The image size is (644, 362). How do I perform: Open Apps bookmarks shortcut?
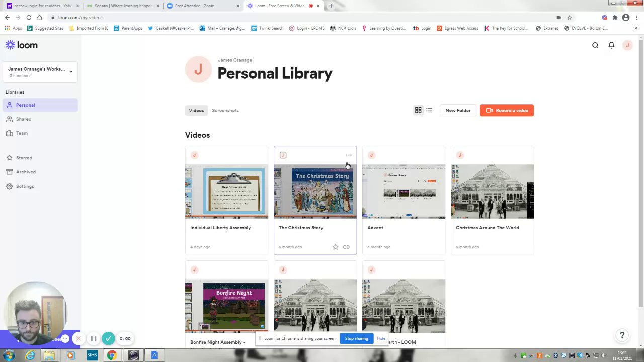pyautogui.click(x=13, y=28)
